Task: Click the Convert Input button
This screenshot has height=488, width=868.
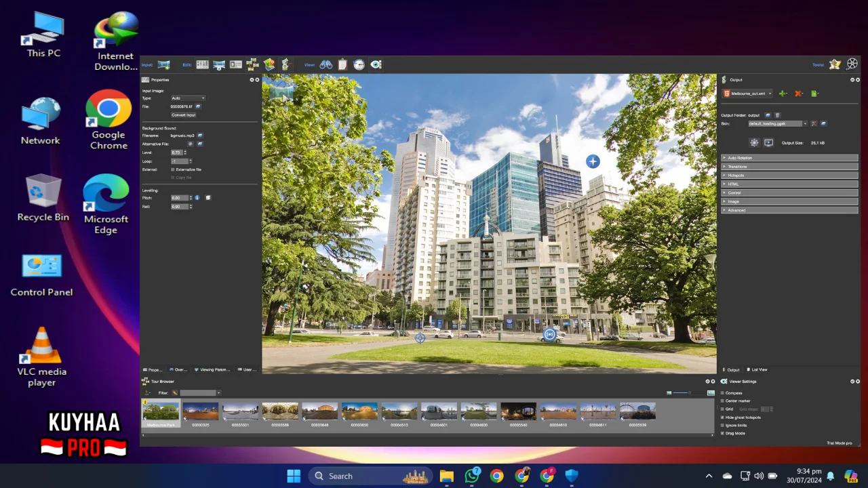Action: click(x=183, y=115)
